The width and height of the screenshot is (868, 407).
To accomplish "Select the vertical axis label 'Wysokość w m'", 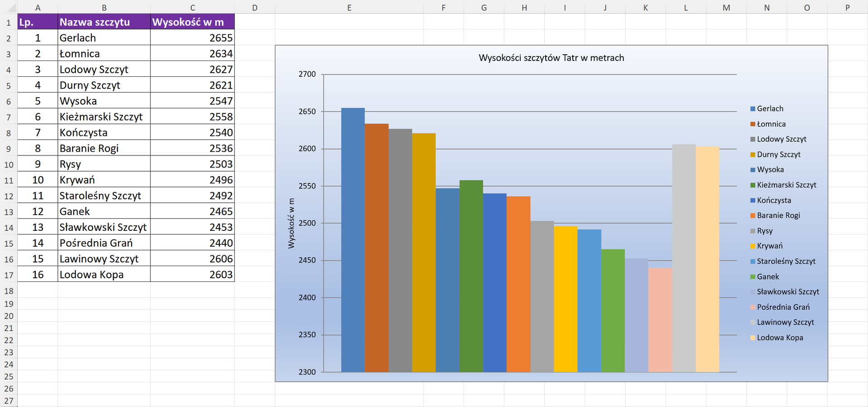I will tap(292, 223).
